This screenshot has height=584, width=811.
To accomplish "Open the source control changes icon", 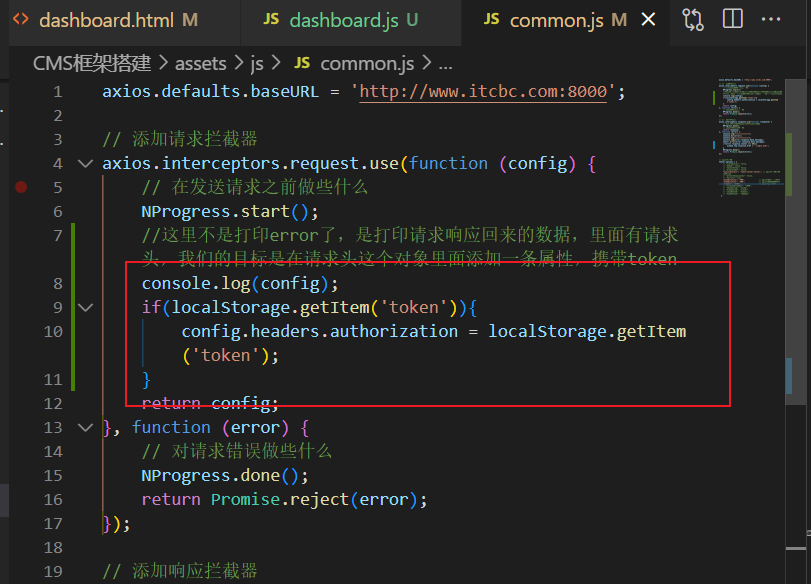I will point(693,20).
